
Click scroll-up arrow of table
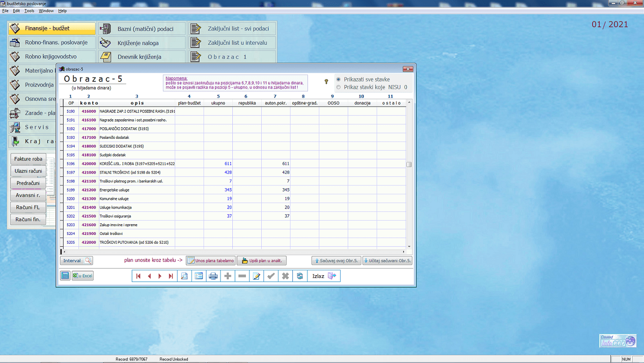[409, 102]
